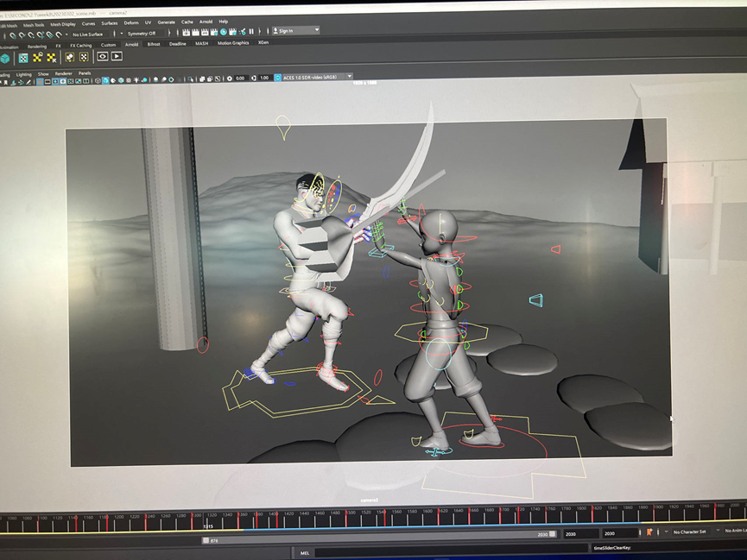The image size is (747, 560).
Task: Toggle smooth shade all cube icon
Action: coord(105,80)
